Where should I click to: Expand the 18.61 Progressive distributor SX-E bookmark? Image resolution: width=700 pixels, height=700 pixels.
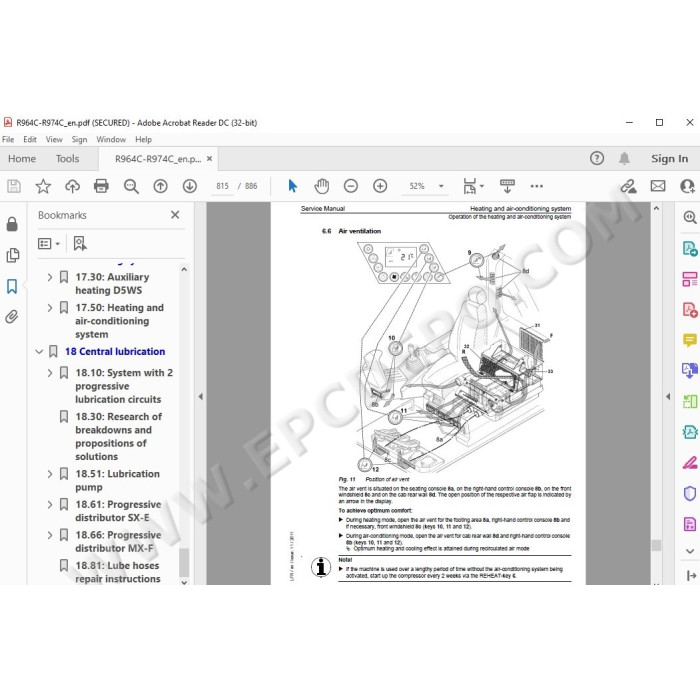coord(50,504)
